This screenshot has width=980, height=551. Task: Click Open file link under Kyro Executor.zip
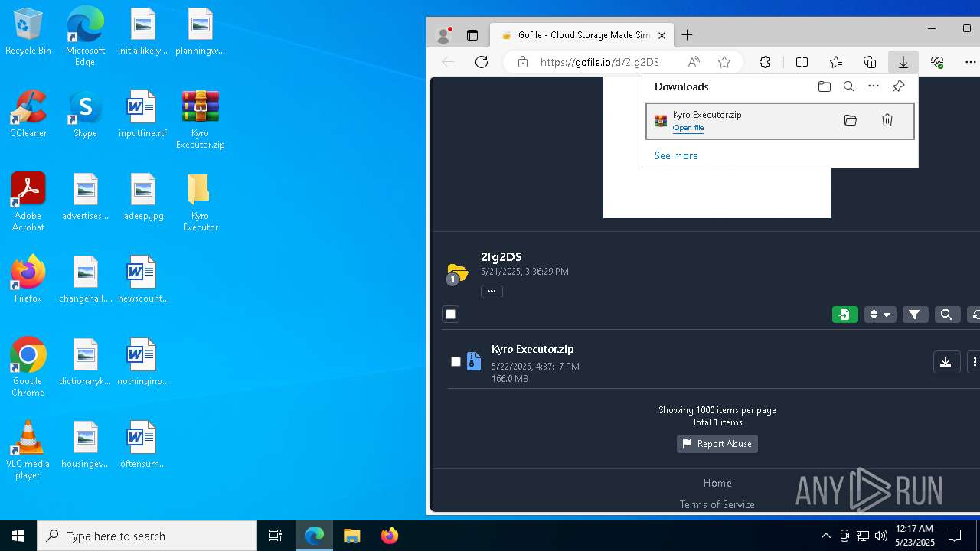(688, 128)
